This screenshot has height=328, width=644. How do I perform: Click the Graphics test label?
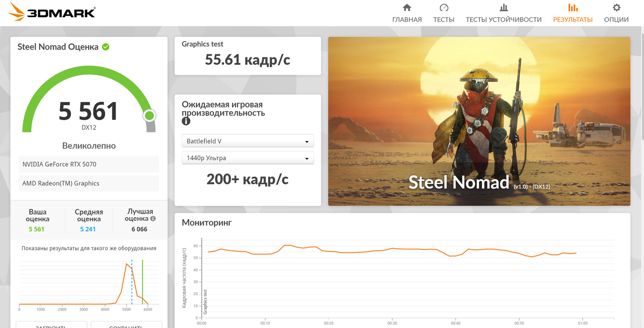(x=202, y=44)
